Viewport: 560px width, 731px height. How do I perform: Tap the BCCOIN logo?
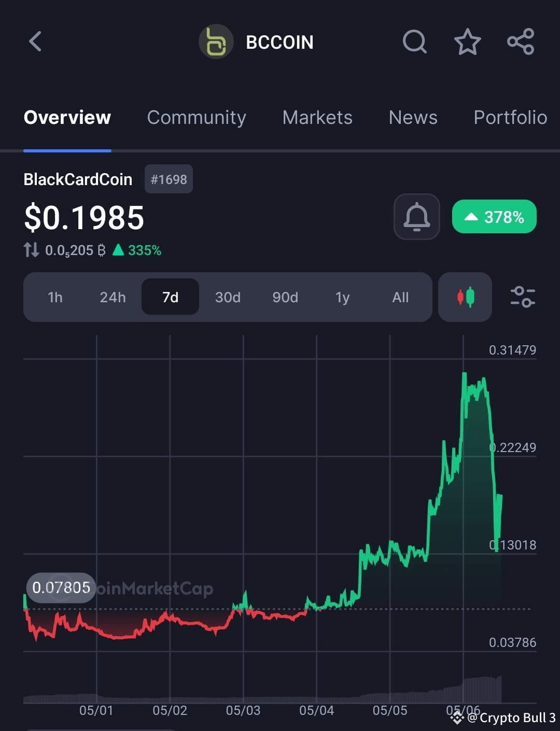[x=216, y=42]
